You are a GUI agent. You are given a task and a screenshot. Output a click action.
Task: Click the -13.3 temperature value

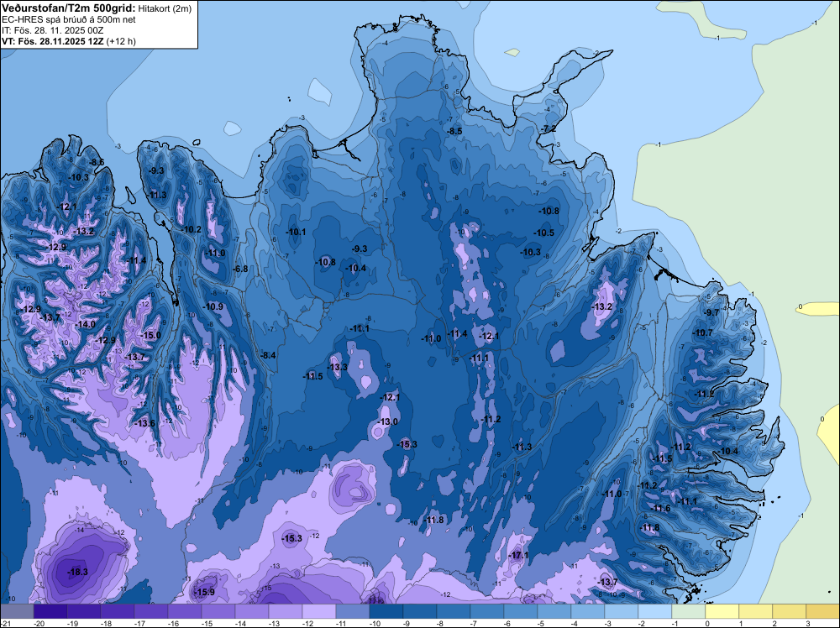(338, 367)
